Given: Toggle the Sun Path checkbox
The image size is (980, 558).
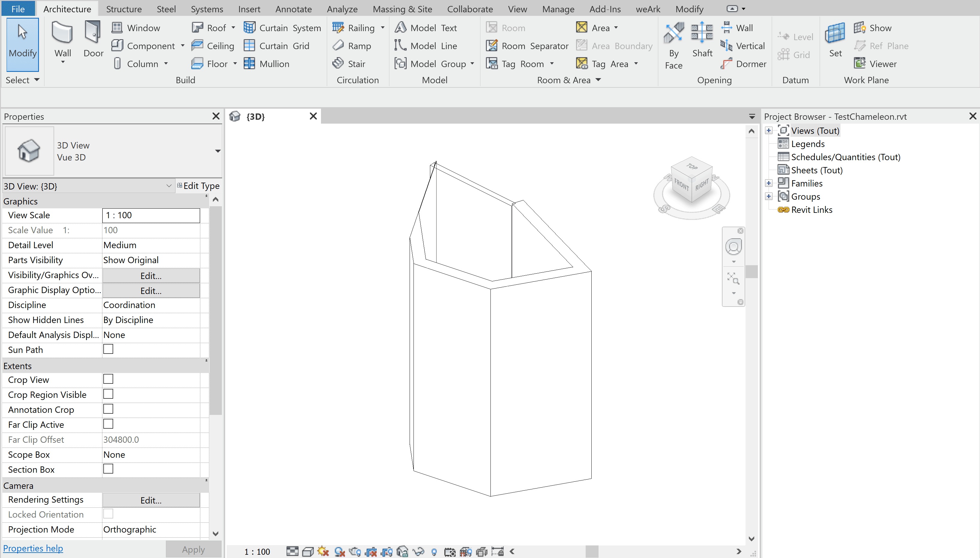Looking at the screenshot, I should pyautogui.click(x=108, y=349).
